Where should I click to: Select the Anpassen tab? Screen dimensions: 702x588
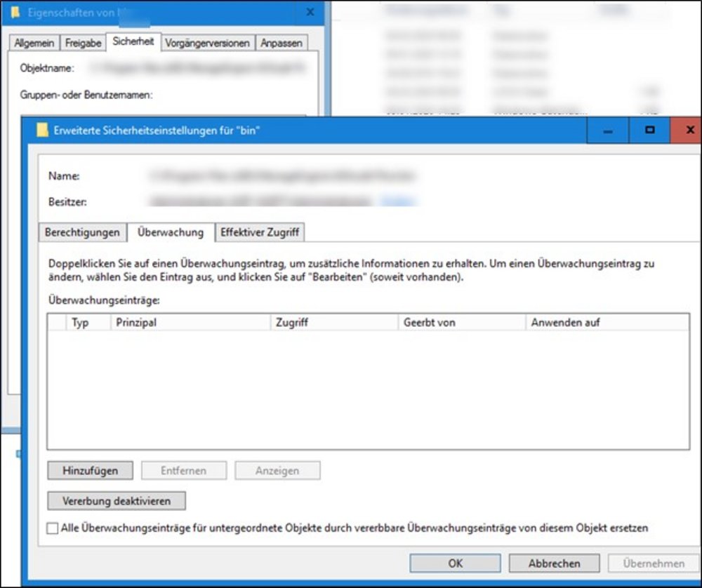click(x=281, y=44)
